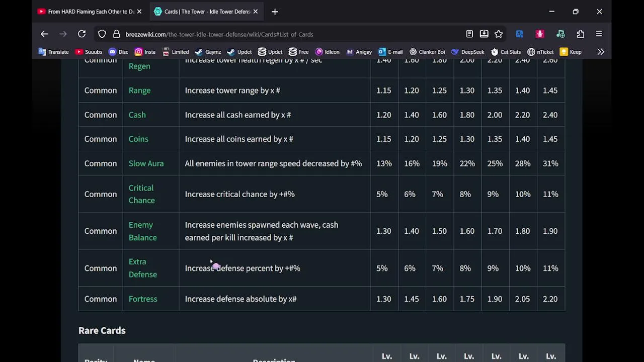Screen dimensions: 644x362
Task: Open the Coins card link
Action: tap(138, 139)
